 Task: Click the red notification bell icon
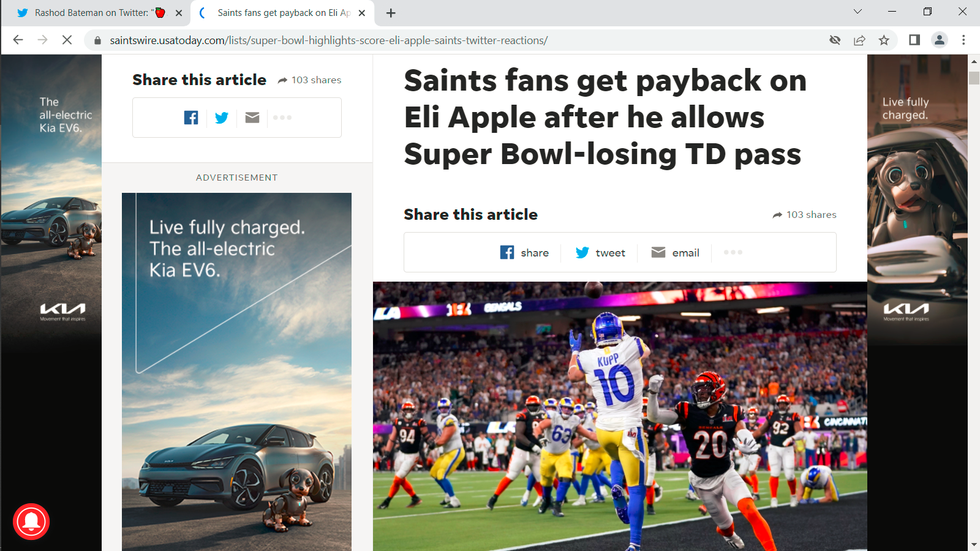pos(31,522)
